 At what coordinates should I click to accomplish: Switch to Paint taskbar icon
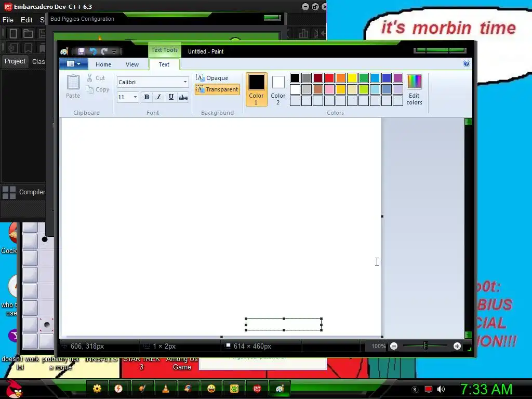(x=280, y=389)
